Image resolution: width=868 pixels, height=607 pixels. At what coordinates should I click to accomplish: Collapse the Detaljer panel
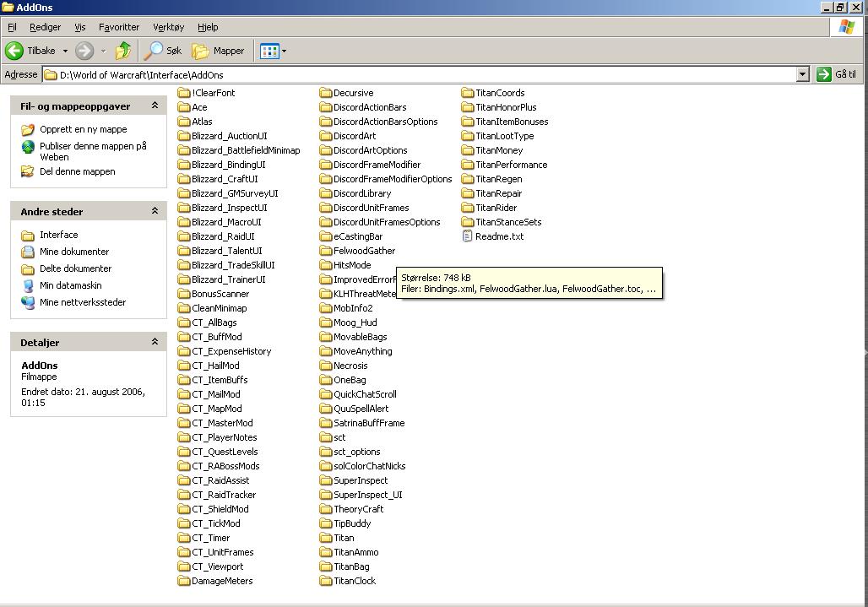point(155,341)
